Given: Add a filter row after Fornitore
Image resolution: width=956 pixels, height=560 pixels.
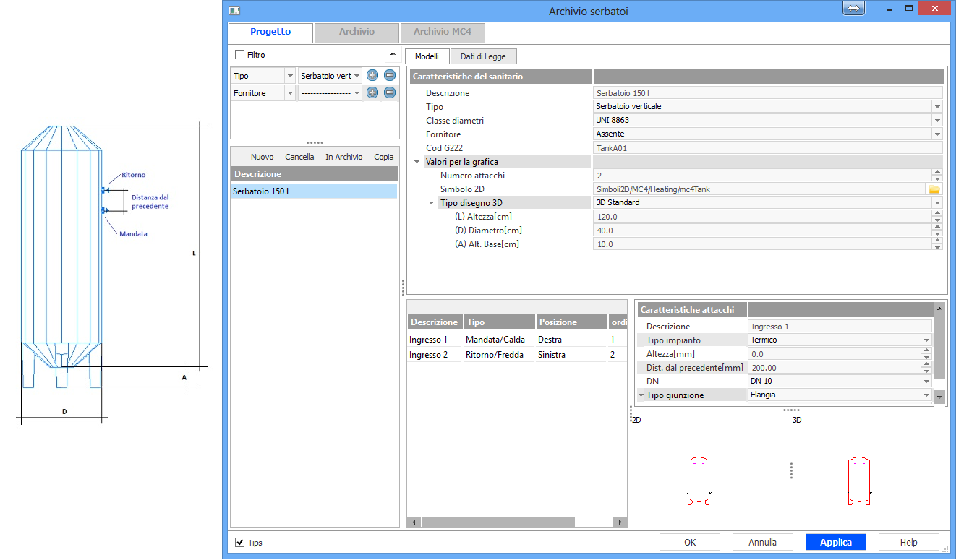Looking at the screenshot, I should [x=372, y=92].
